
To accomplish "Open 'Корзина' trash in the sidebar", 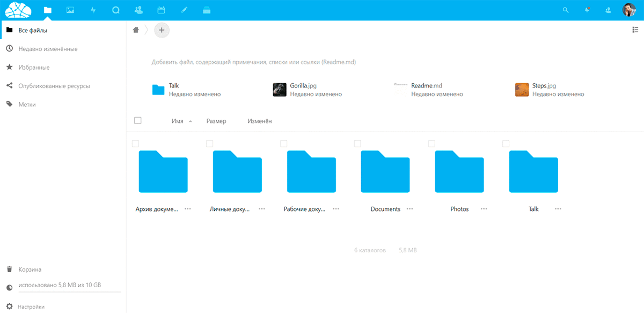I will 63,270.
